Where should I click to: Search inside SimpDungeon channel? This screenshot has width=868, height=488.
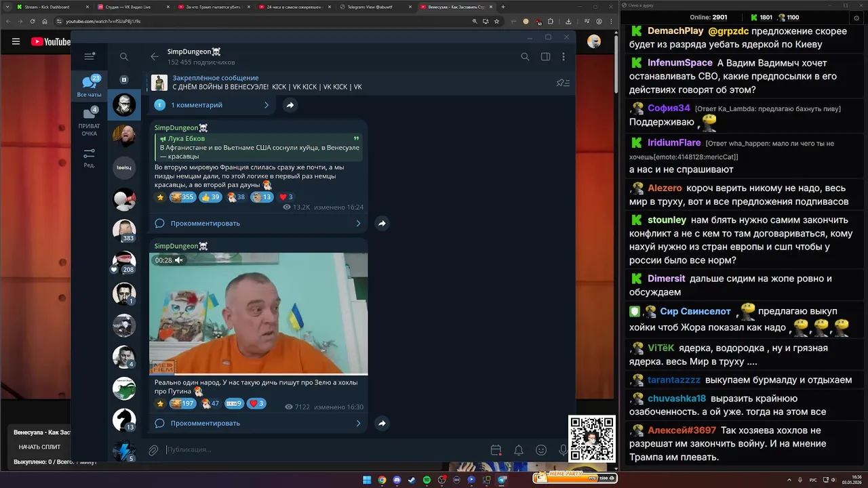coord(525,57)
